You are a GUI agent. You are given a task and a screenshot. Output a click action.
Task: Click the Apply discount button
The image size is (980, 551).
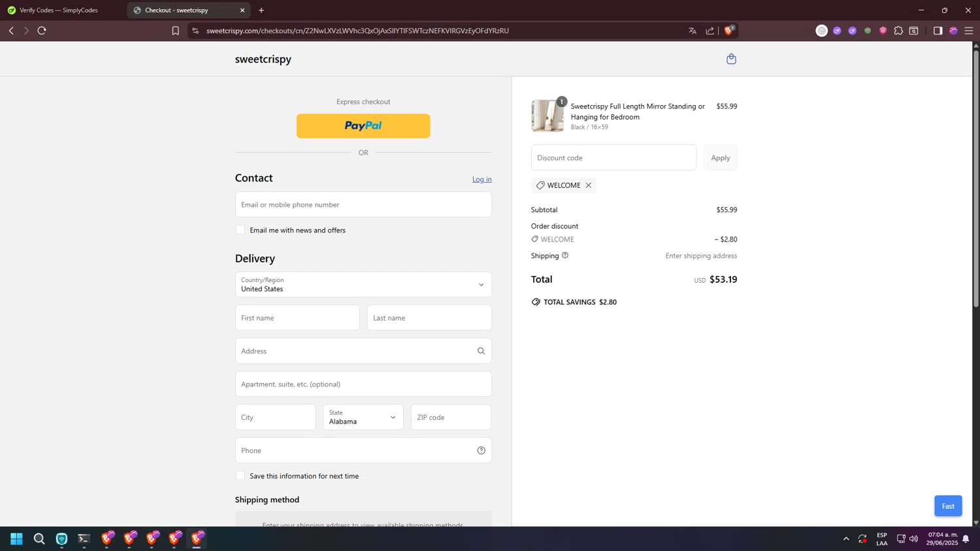(x=721, y=158)
